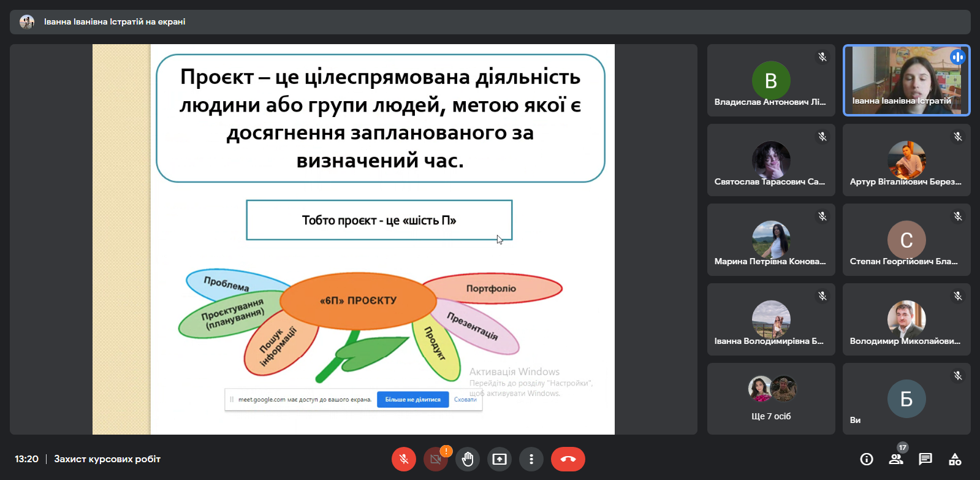This screenshot has width=980, height=480.
Task: Open the activities panel
Action: pos(955,459)
